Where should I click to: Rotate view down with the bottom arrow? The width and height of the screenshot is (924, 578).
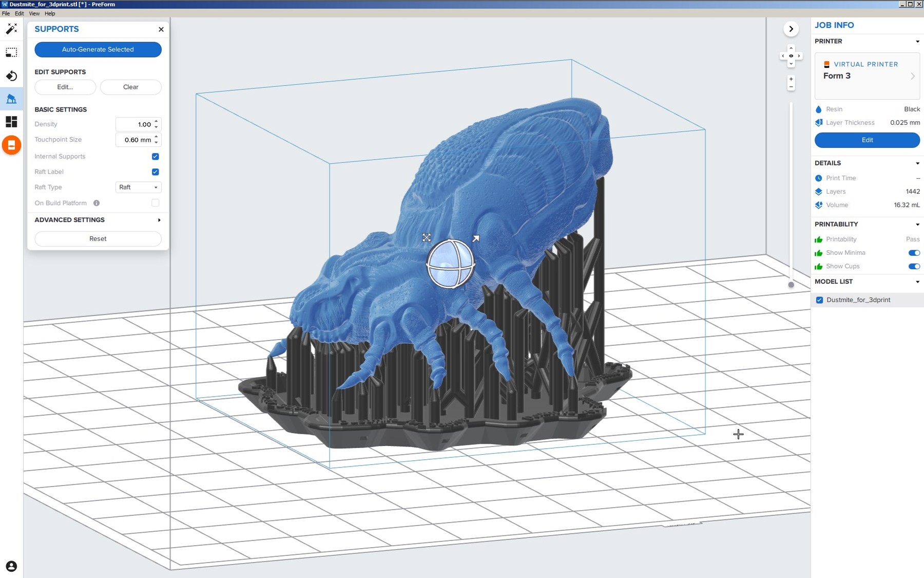click(791, 64)
